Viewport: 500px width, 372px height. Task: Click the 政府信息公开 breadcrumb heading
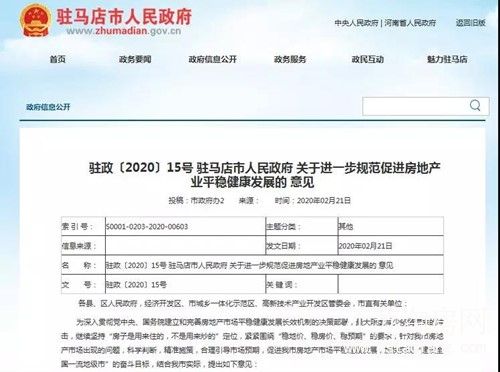pyautogui.click(x=48, y=107)
